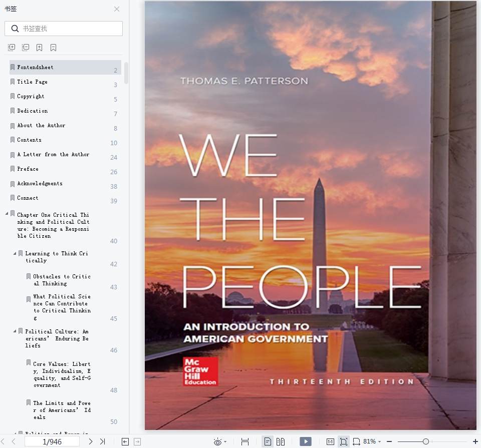Image resolution: width=481 pixels, height=448 pixels.
Task: Jump to the last page
Action: (102, 441)
